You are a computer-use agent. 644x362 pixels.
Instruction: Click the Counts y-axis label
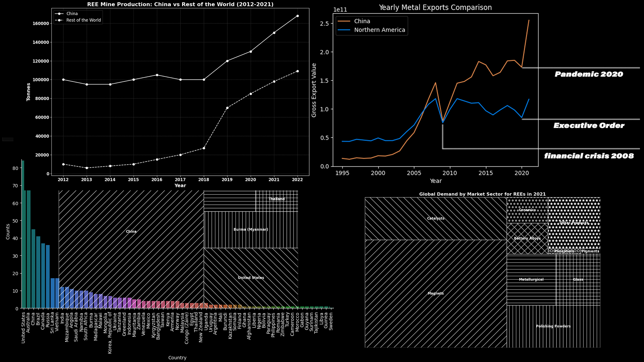pyautogui.click(x=8, y=232)
